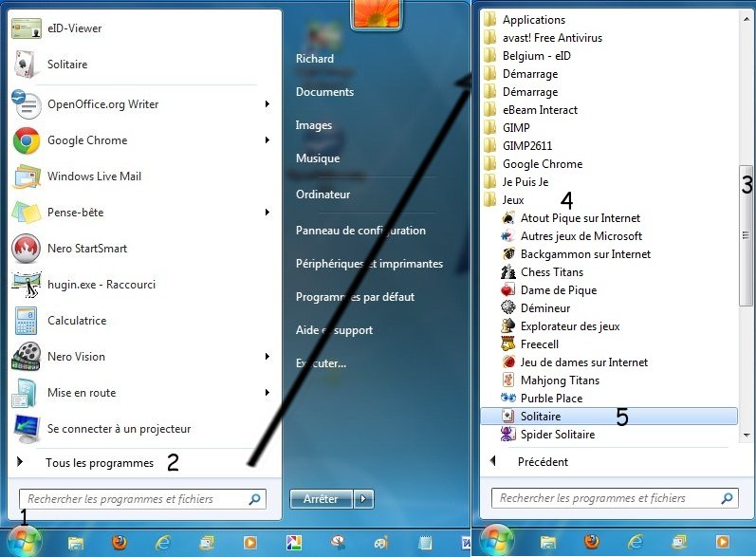Screen dimensions: 756x557
Task: Click the programs list scroll-down arrow
Action: (x=747, y=435)
